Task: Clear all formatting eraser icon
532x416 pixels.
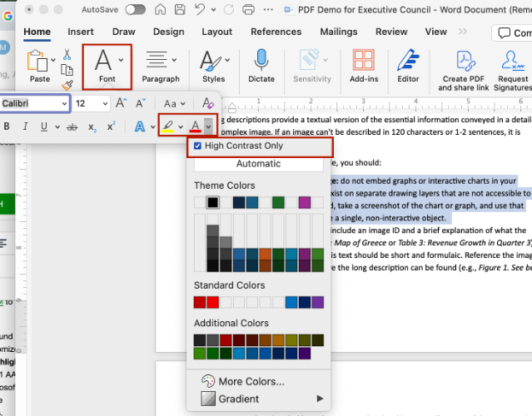Action: click(x=207, y=102)
